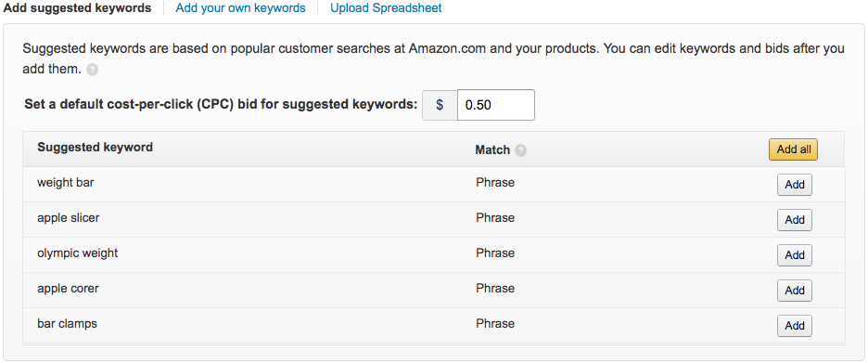
Task: Open the Upload Spreadsheet tab
Action: (386, 8)
